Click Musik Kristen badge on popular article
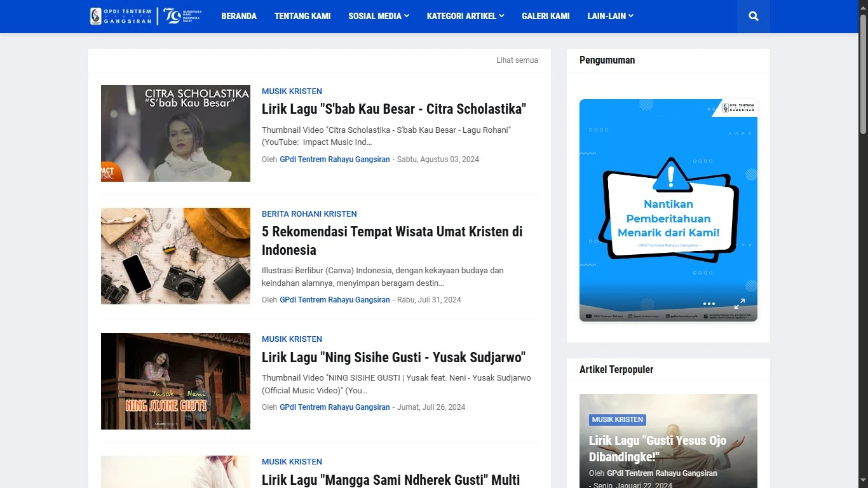The width and height of the screenshot is (868, 488). [x=617, y=419]
